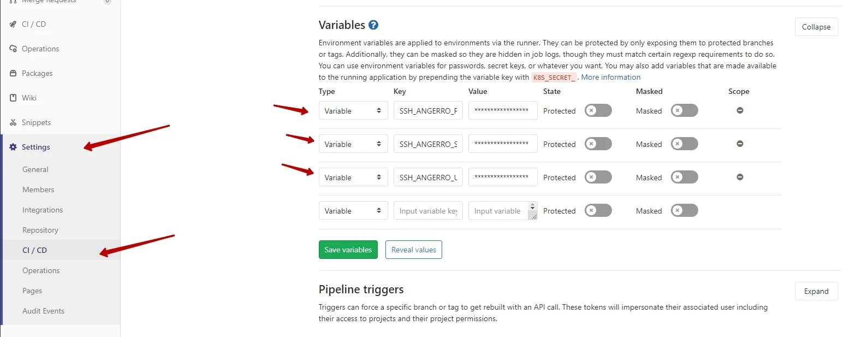Click the Wiki book icon

coord(13,98)
